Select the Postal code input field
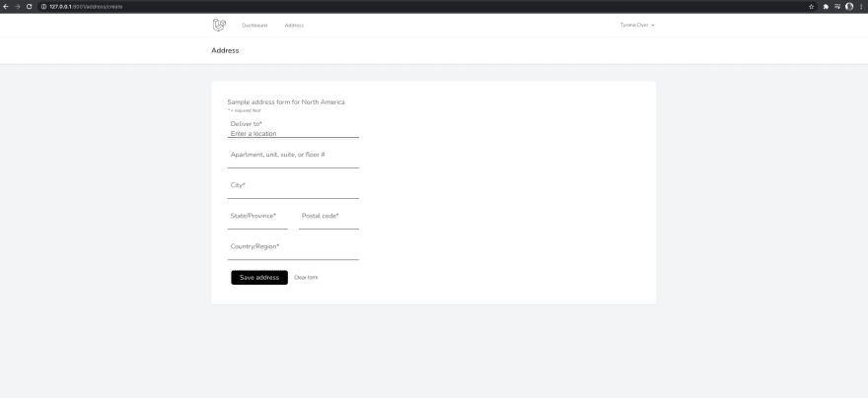The height and width of the screenshot is (398, 868). click(328, 217)
